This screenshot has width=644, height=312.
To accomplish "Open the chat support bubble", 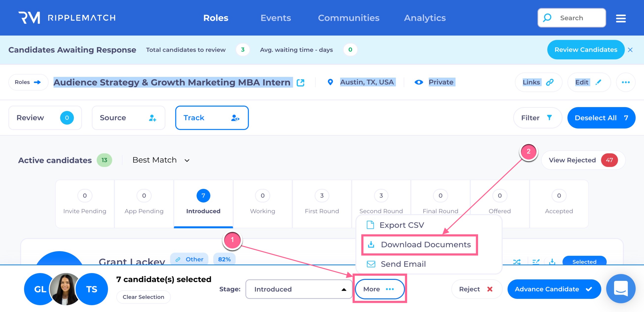I will click(x=621, y=289).
